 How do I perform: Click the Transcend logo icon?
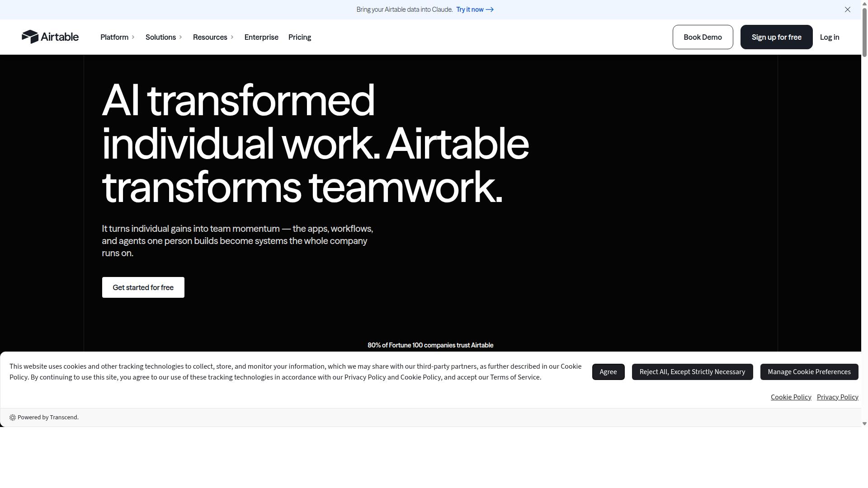13,418
